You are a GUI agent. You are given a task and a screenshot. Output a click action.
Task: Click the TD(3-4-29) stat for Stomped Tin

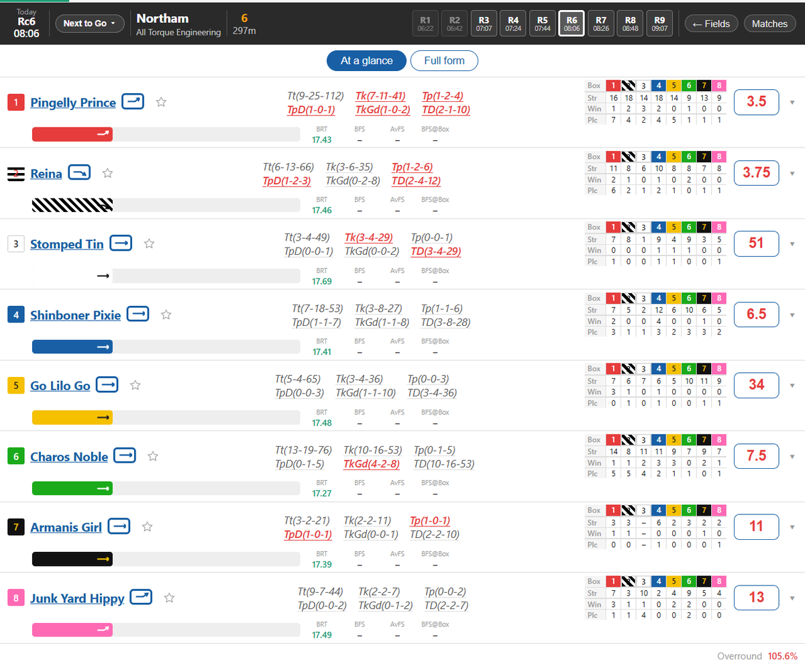435,251
